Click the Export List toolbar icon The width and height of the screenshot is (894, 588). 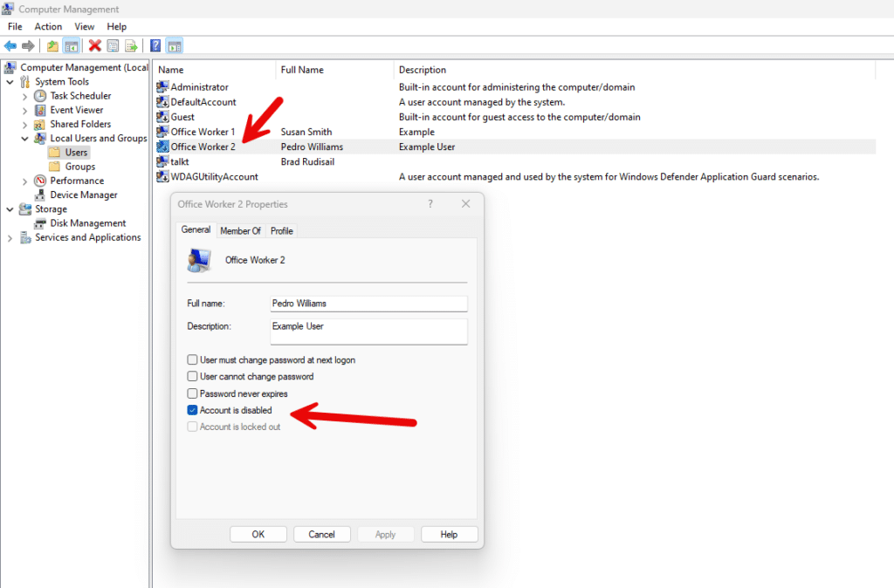pyautogui.click(x=131, y=46)
